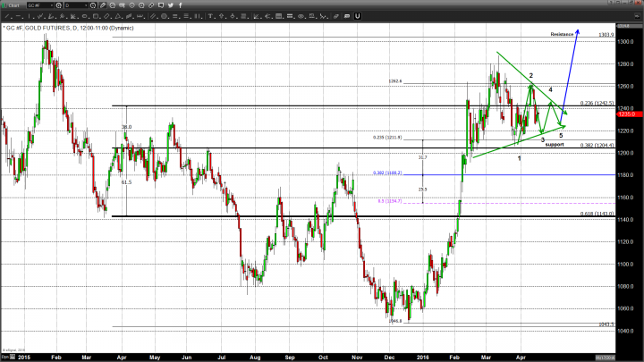Select the shaded channel tool
Viewport: 644px width, 362px height.
[129, 16]
